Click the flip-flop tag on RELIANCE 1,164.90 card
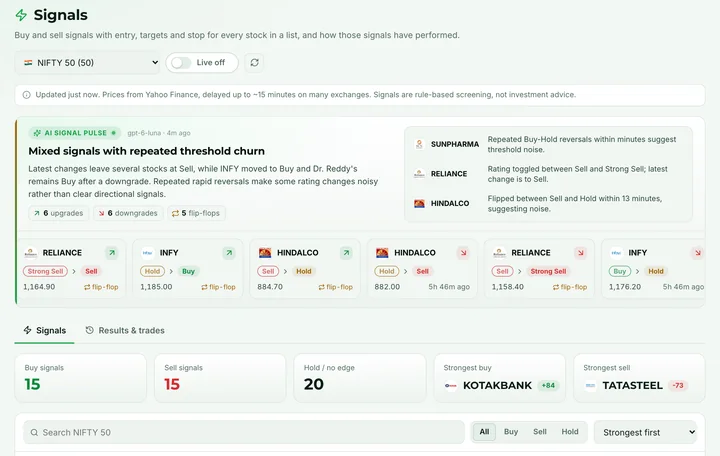The width and height of the screenshot is (720, 456). click(x=101, y=287)
